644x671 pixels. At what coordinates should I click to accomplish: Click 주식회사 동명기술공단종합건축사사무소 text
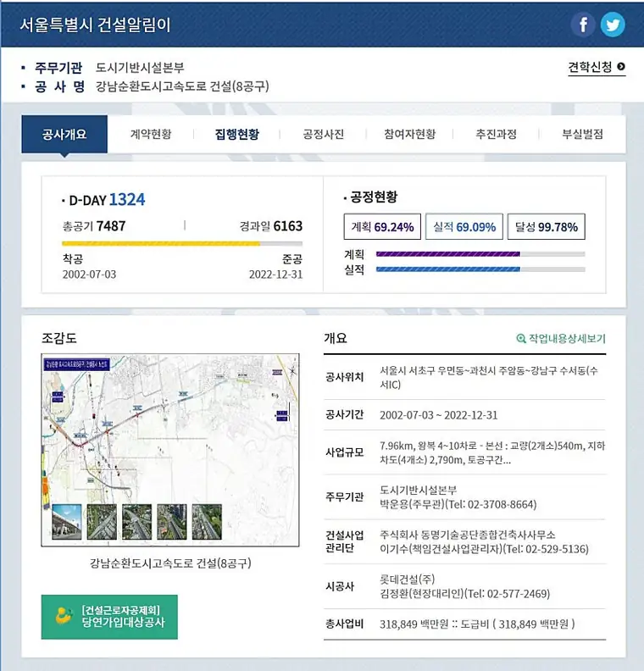467,535
